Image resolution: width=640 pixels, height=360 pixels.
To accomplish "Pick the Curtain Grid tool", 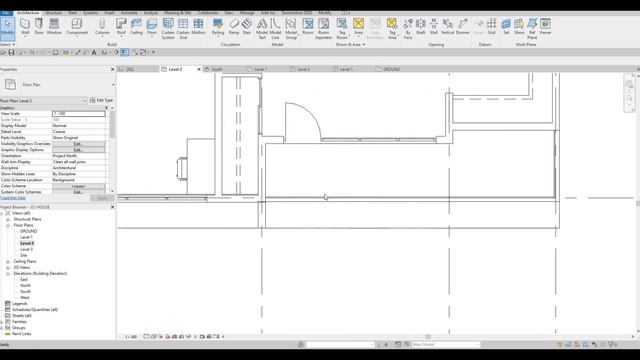I will 183,29.
